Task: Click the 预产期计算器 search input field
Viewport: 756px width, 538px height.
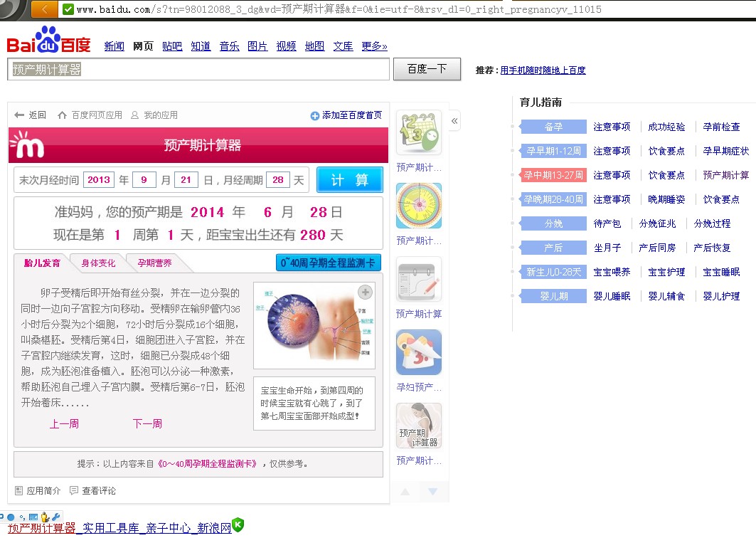Action: [x=198, y=69]
